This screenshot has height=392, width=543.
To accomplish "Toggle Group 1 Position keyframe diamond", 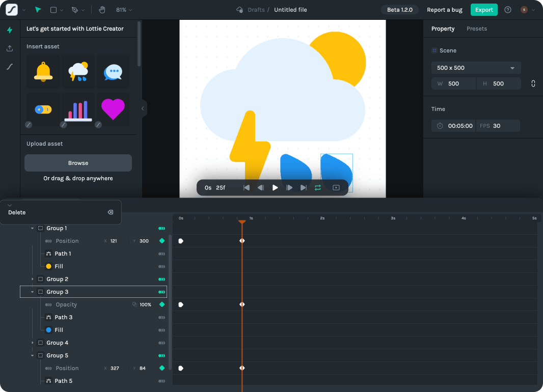I will tap(162, 241).
